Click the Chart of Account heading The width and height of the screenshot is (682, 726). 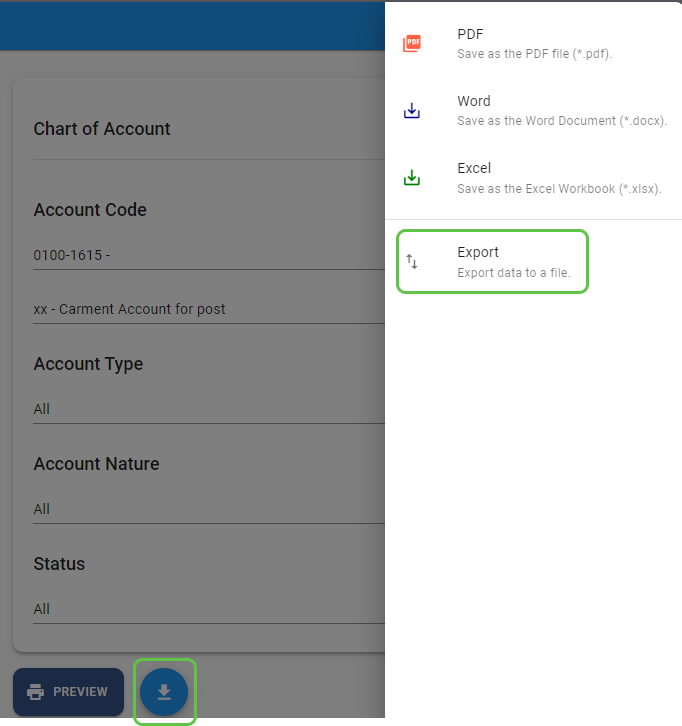click(x=102, y=129)
